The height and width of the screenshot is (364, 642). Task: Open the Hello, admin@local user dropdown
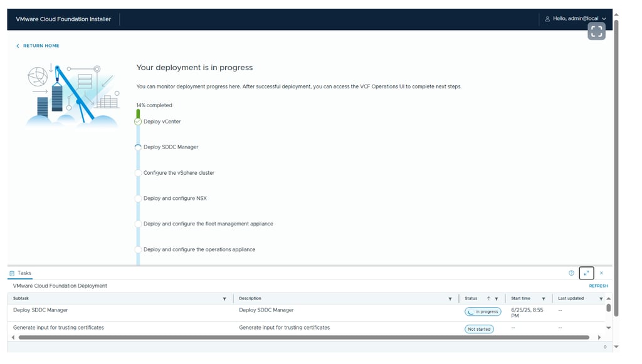[576, 18]
